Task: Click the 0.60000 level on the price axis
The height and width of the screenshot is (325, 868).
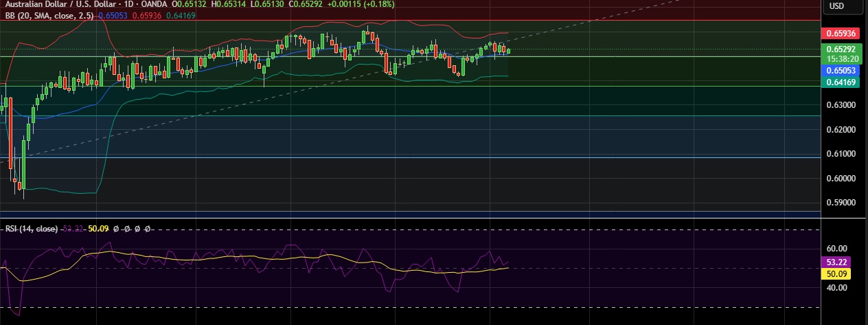Action: click(x=840, y=179)
